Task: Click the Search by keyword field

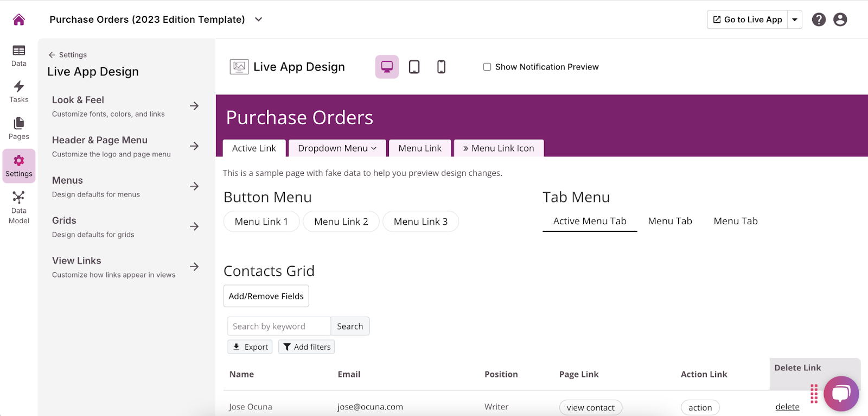Action: tap(279, 326)
